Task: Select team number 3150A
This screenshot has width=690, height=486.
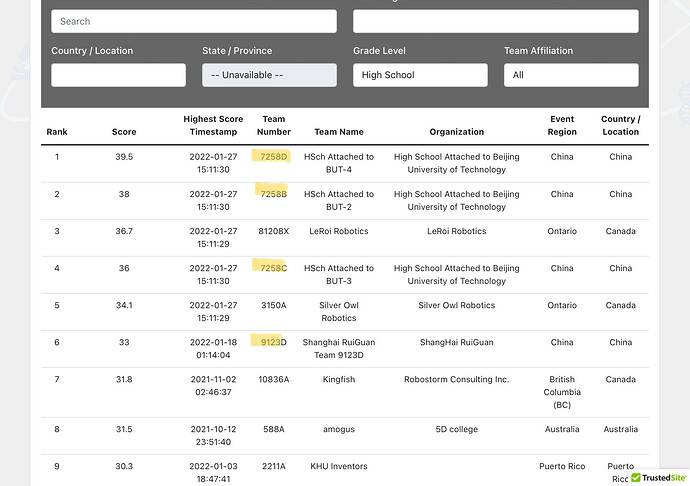Action: click(274, 305)
